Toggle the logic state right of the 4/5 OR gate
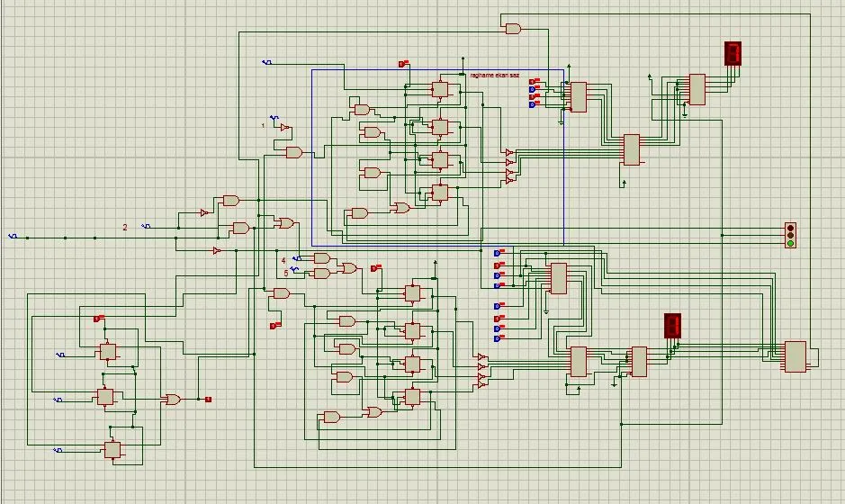This screenshot has width=845, height=504. [376, 268]
